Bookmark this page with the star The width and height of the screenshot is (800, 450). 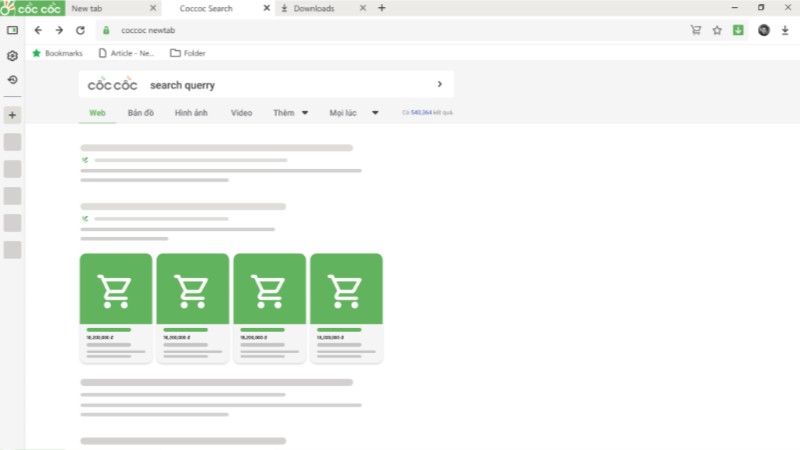(x=717, y=30)
